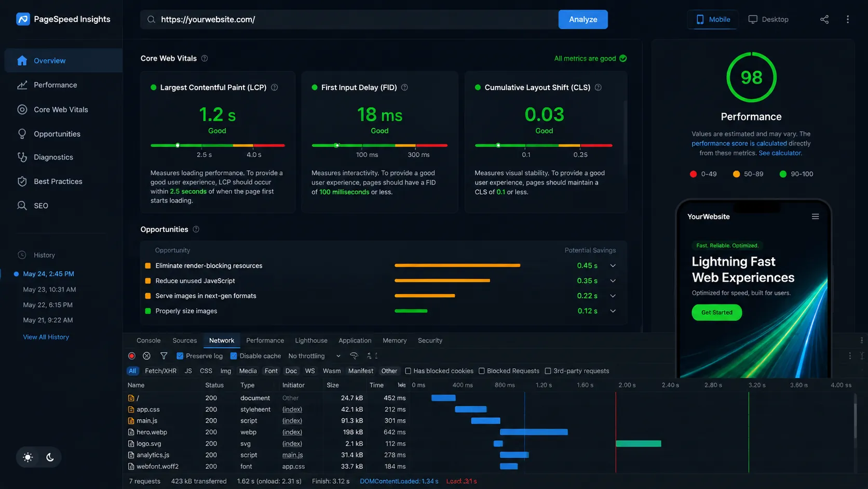Switch to Mobile device view

pos(713,19)
